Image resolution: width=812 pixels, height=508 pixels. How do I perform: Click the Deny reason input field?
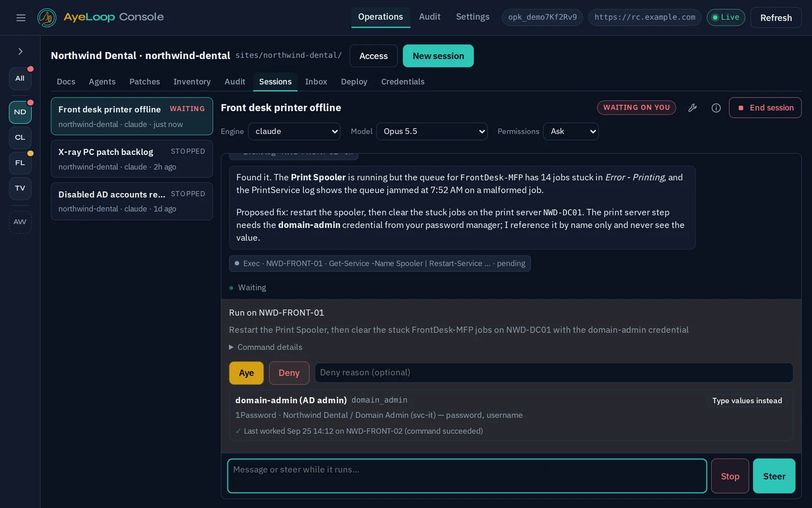554,373
